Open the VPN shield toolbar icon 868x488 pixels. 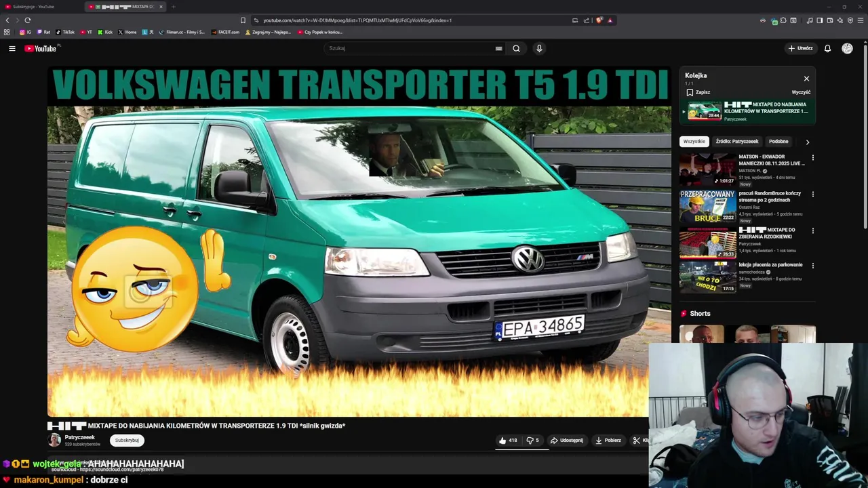(x=850, y=20)
